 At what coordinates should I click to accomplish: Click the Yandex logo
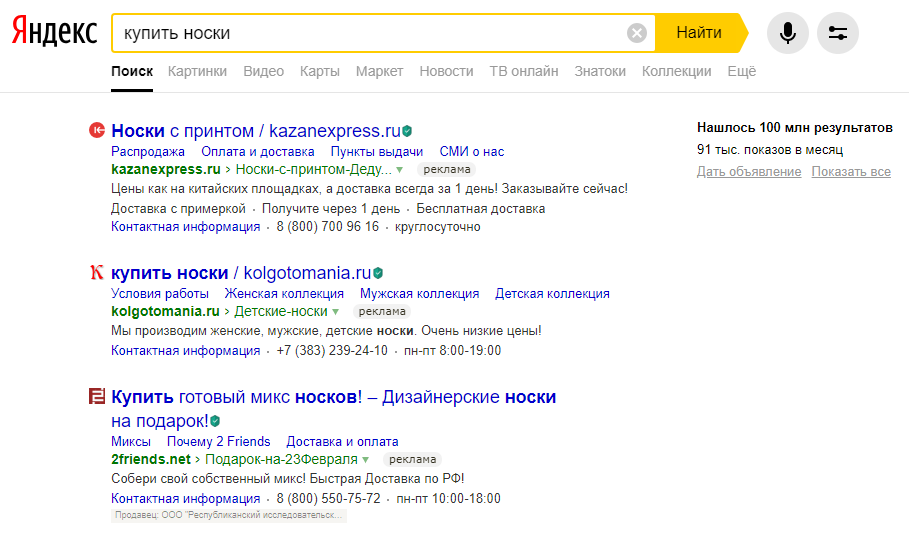pyautogui.click(x=54, y=31)
